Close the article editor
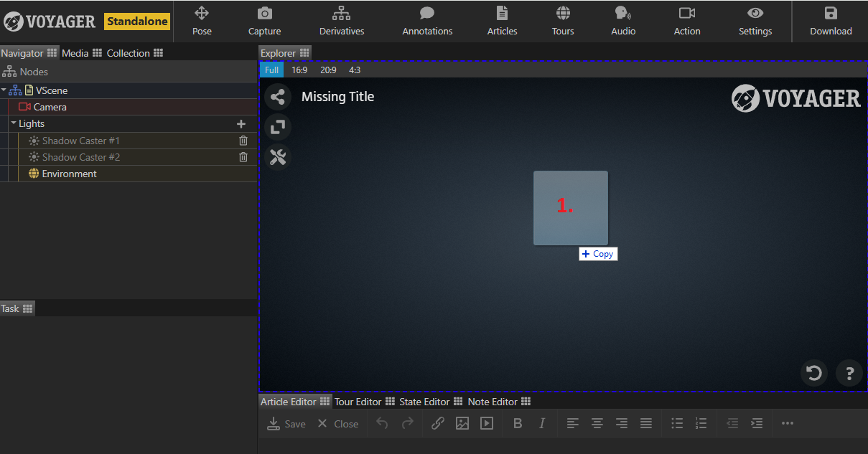Viewport: 868px width, 454px height. 337,424
